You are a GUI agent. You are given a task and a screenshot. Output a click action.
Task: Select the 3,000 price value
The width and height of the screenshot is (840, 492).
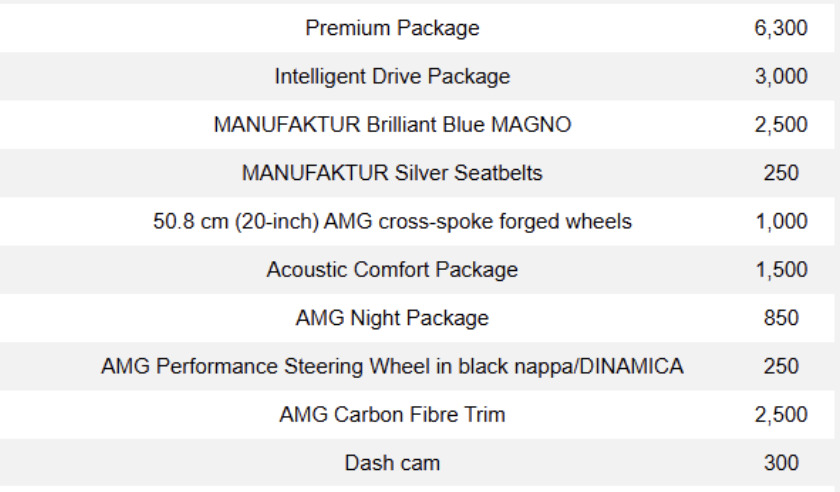(x=781, y=76)
